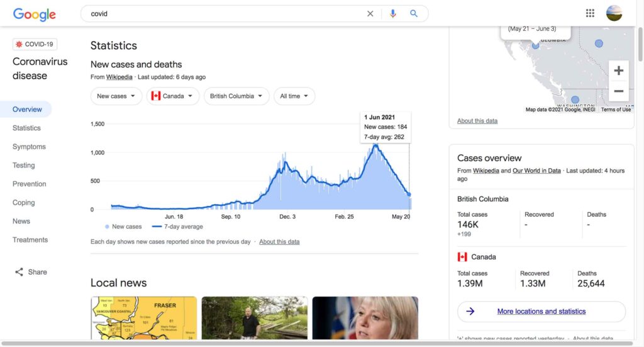Open the British Columbia region dropdown
This screenshot has height=347, width=644.
236,96
